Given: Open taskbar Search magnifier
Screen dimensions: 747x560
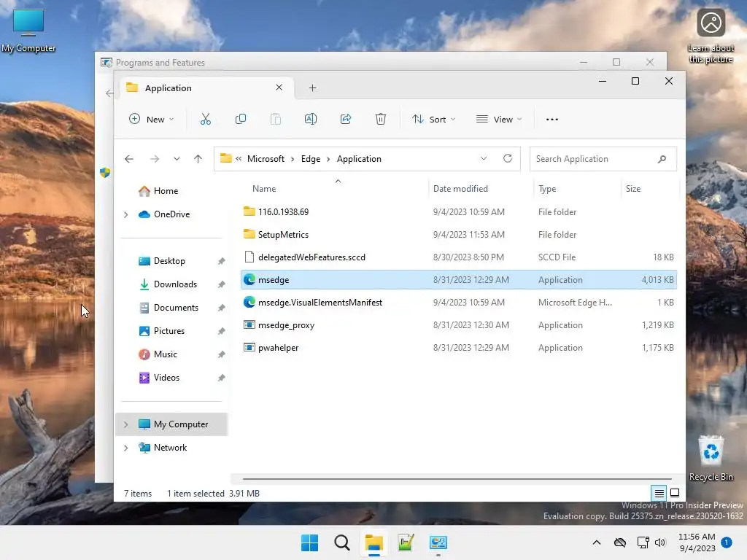Looking at the screenshot, I should [x=342, y=542].
